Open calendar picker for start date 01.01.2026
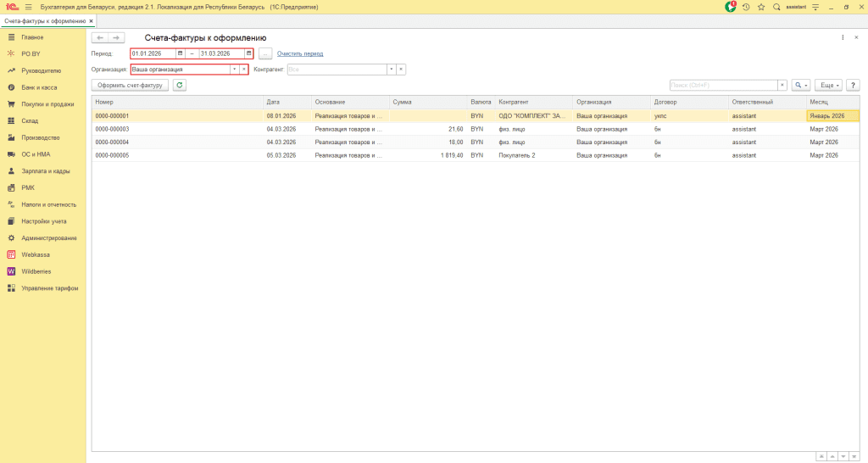Viewport: 868px width, 463px height. click(180, 53)
